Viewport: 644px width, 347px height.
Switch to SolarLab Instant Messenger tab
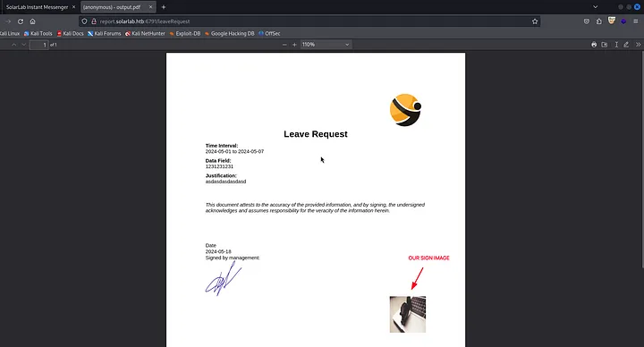pyautogui.click(x=37, y=7)
